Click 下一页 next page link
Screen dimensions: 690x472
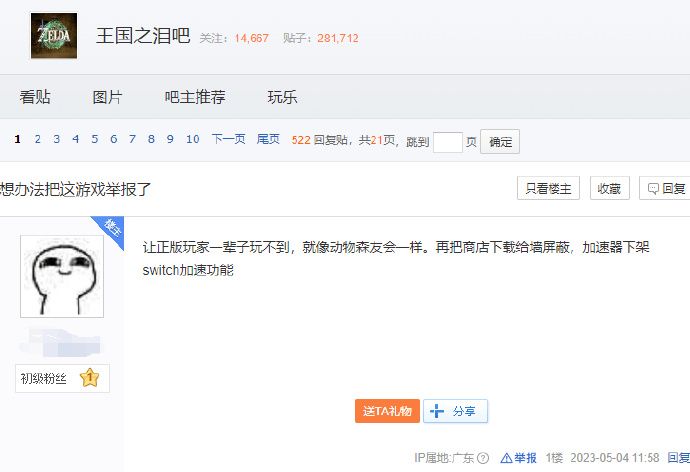(x=228, y=139)
